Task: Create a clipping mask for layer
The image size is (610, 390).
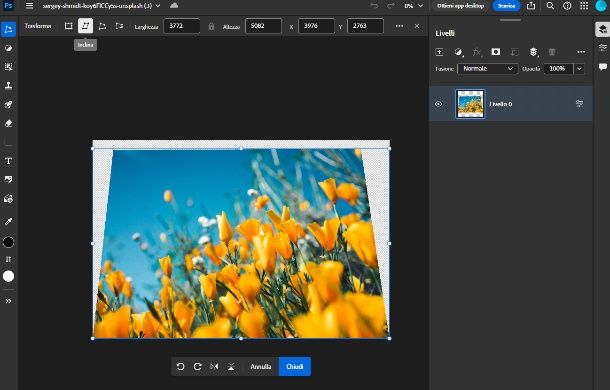Action: 514,52
